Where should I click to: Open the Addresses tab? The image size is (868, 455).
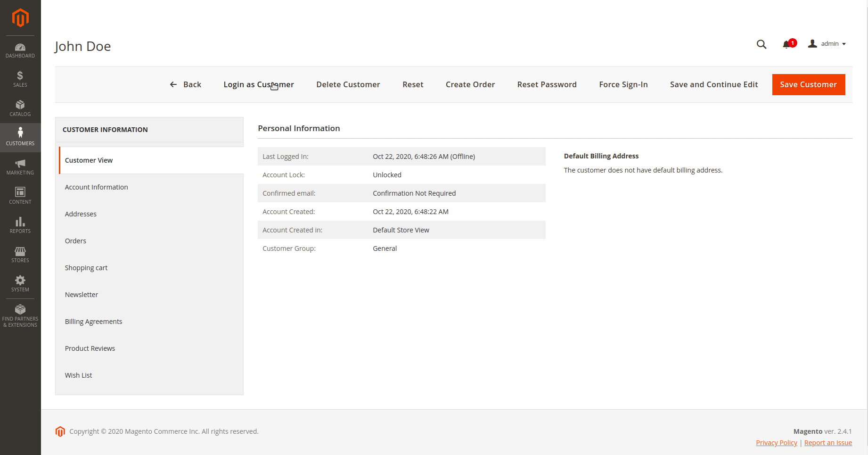point(81,214)
